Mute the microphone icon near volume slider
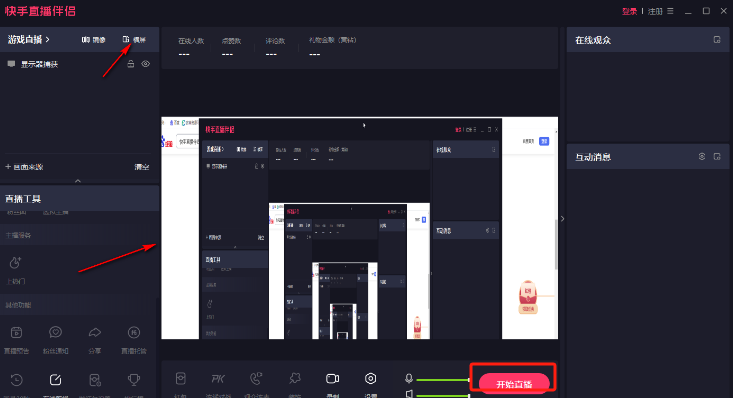733x398 pixels. pos(409,378)
